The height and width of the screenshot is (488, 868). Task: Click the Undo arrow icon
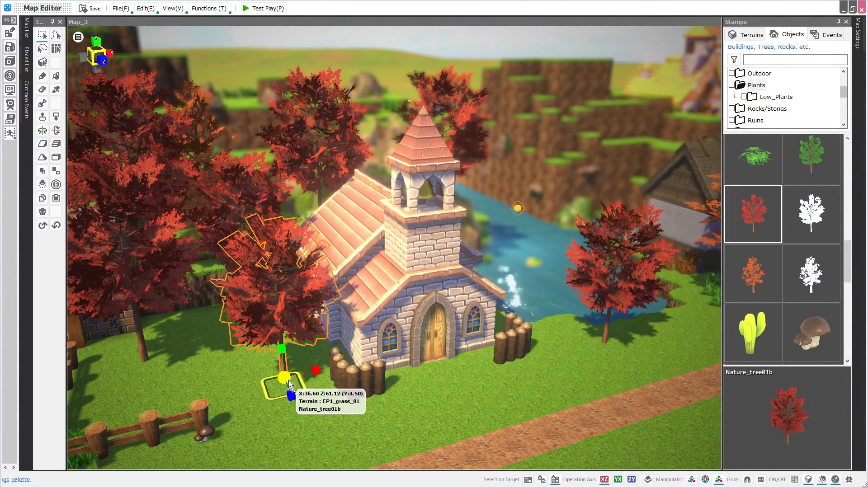coord(42,225)
